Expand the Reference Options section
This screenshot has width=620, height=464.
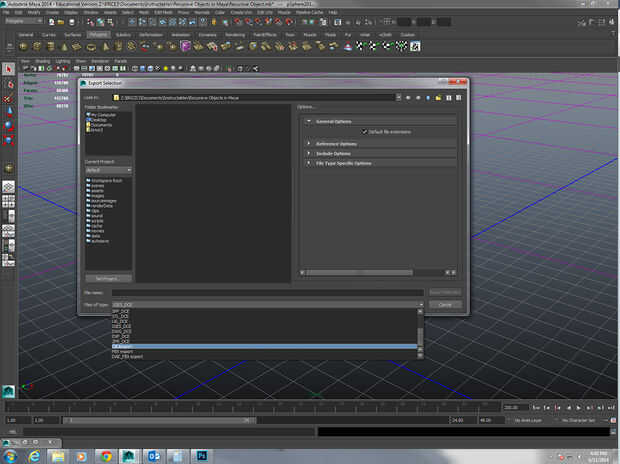333,143
